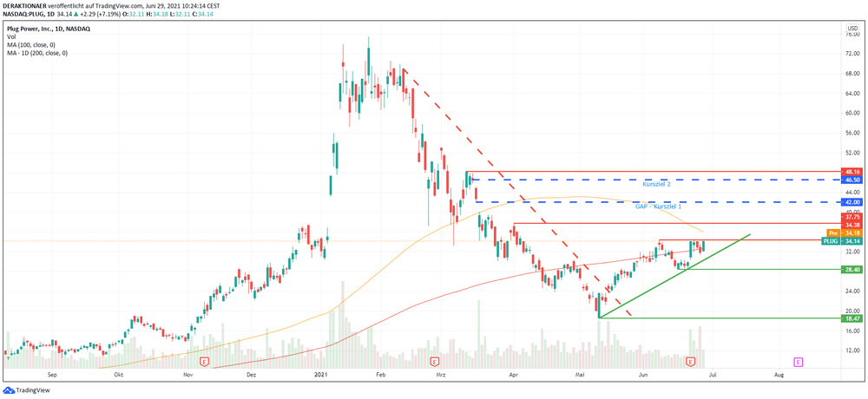Click the 28.40 green support label

pyautogui.click(x=852, y=270)
